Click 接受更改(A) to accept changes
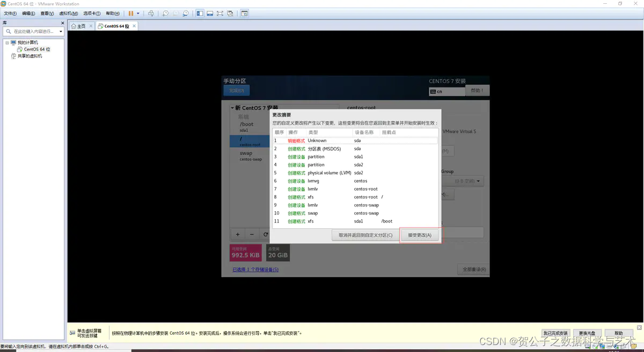The height and width of the screenshot is (352, 644). point(420,235)
